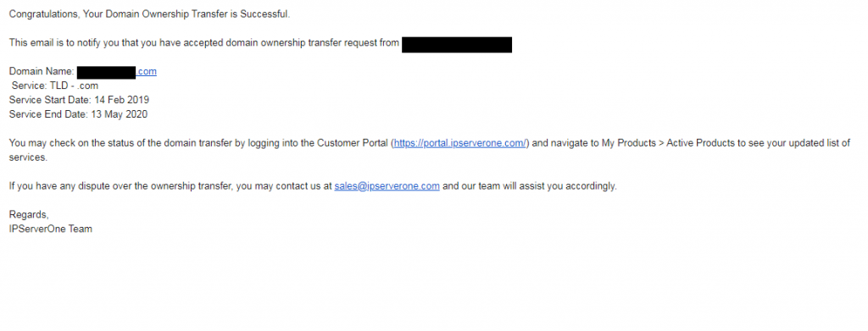Image resolution: width=868 pixels, height=331 pixels.
Task: Select the Service End Date line
Action: point(78,114)
